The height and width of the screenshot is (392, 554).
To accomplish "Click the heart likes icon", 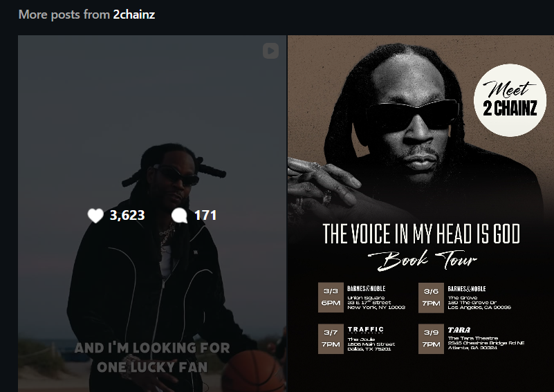I will (95, 216).
